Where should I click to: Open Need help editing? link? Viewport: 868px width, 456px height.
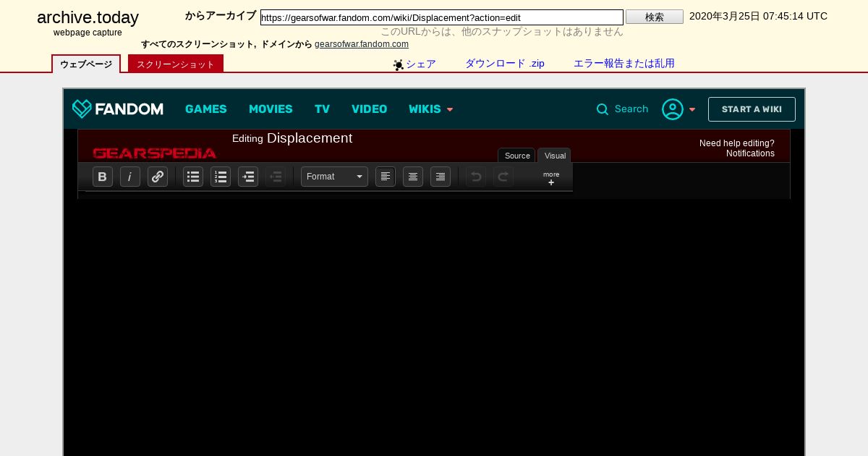736,143
